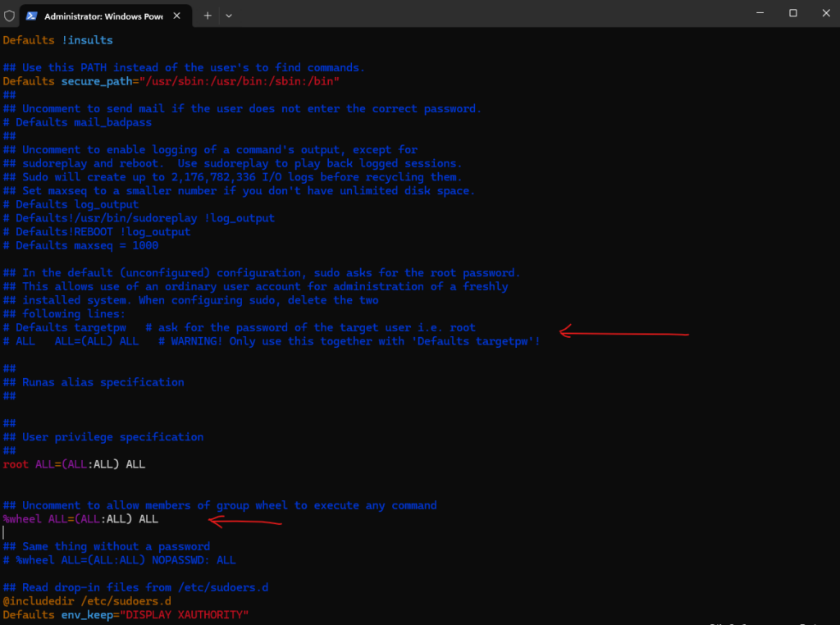Click the Defaults env_keep line
This screenshot has width=840, height=625.
click(125, 614)
